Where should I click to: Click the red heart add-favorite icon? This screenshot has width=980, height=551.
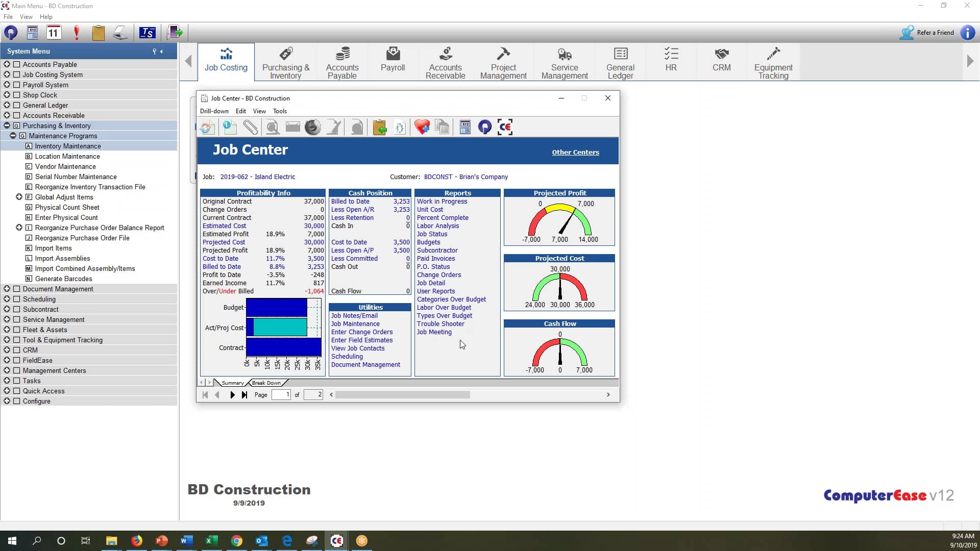tap(422, 127)
